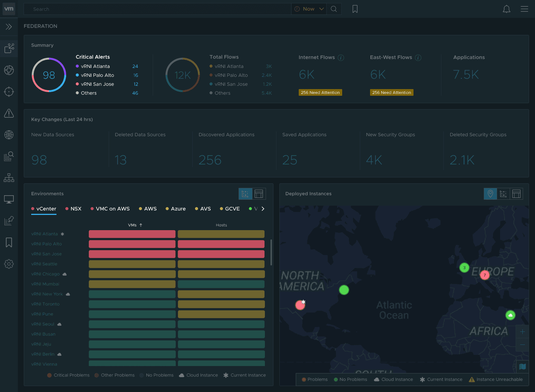Switch Deployed Instances to table view
The width and height of the screenshot is (535, 392).
(516, 194)
